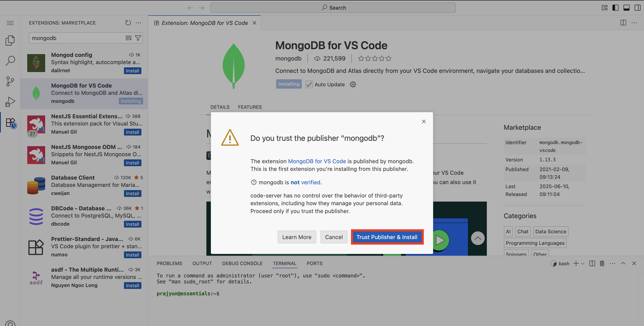Cancel the trust publisher dialog
The height and width of the screenshot is (326, 644).
click(334, 237)
